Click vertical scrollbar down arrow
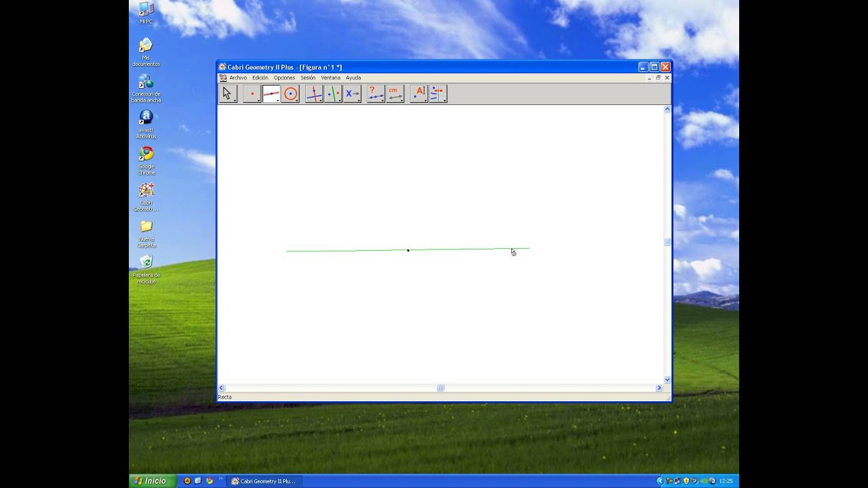The image size is (868, 488). (667, 380)
